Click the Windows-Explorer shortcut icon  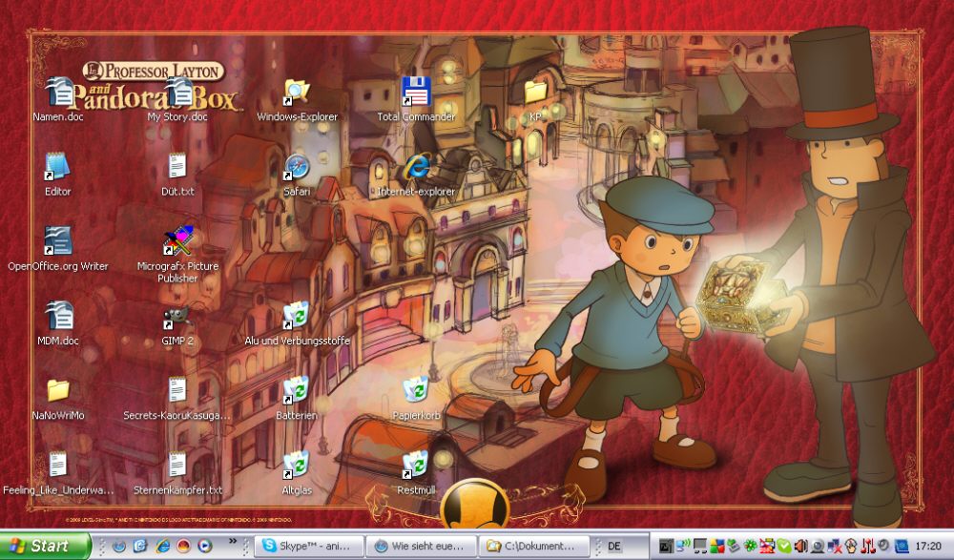297,93
